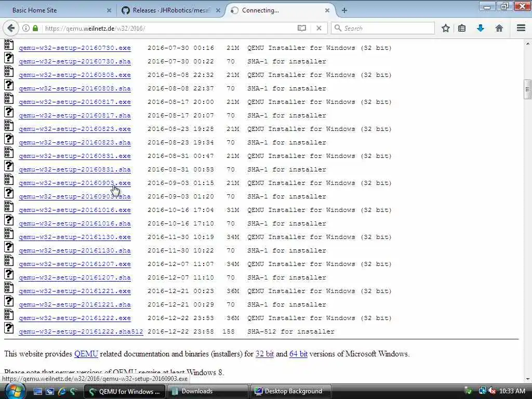Open qemu-w32-setup-20160903.sha link
Image resolution: width=532 pixels, height=399 pixels.
tap(75, 196)
